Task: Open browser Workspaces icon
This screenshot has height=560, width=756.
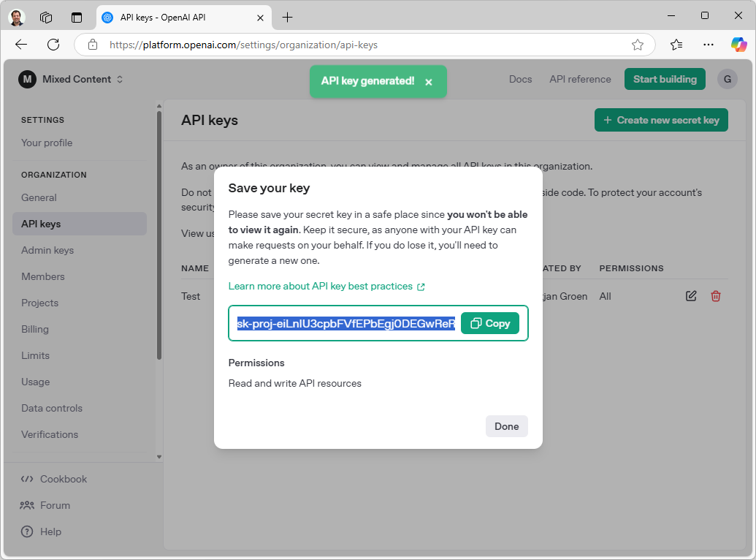Action: (46, 18)
